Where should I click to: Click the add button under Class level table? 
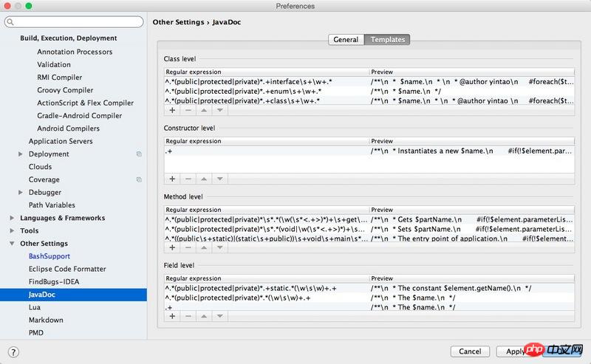pos(172,110)
